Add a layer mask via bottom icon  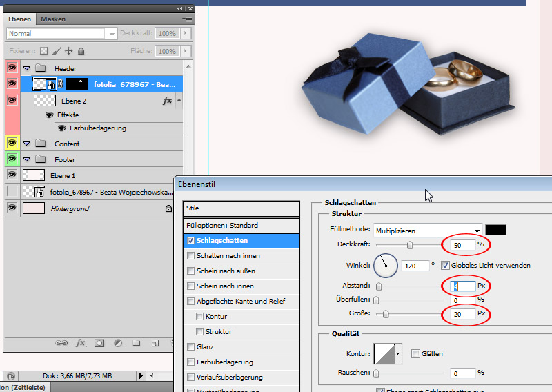click(99, 342)
